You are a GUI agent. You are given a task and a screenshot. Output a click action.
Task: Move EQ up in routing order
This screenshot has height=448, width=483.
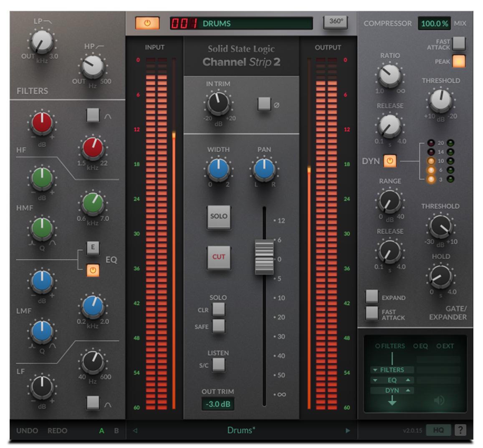(408, 380)
